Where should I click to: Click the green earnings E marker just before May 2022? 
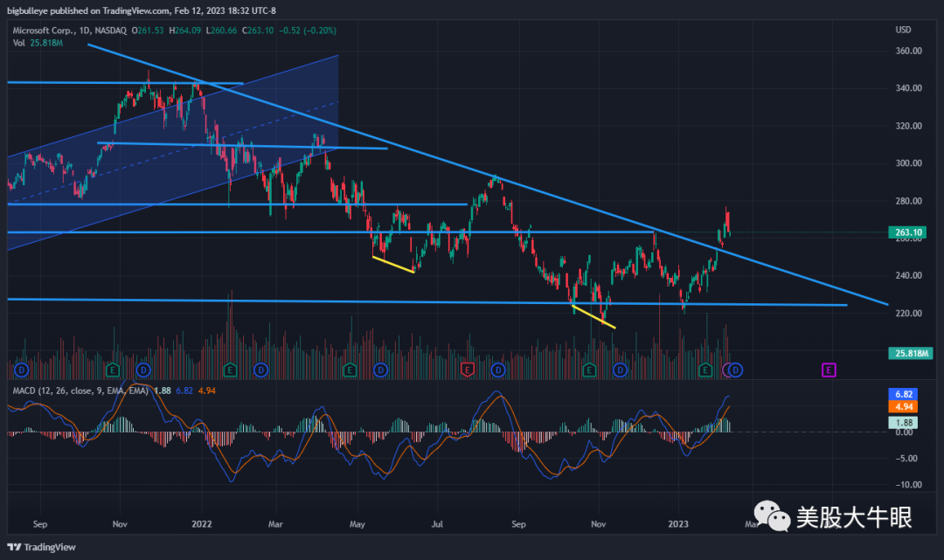click(x=349, y=370)
